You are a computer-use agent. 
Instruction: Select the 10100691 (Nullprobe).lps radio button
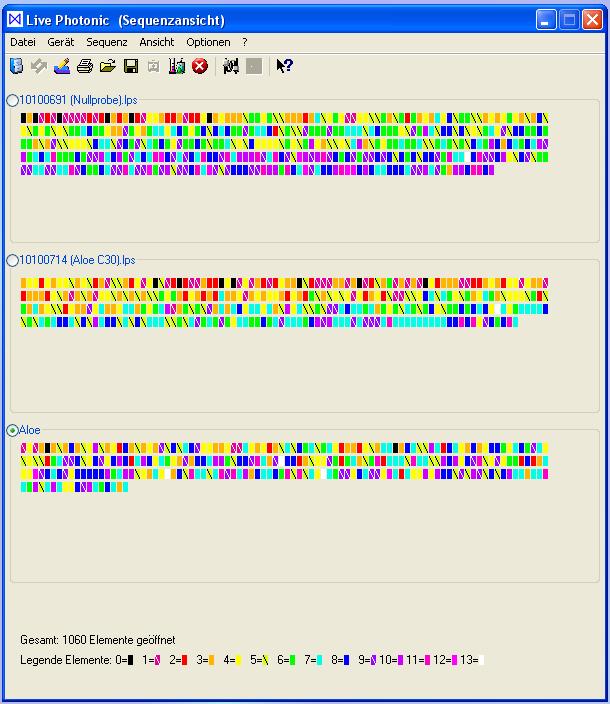(13, 100)
